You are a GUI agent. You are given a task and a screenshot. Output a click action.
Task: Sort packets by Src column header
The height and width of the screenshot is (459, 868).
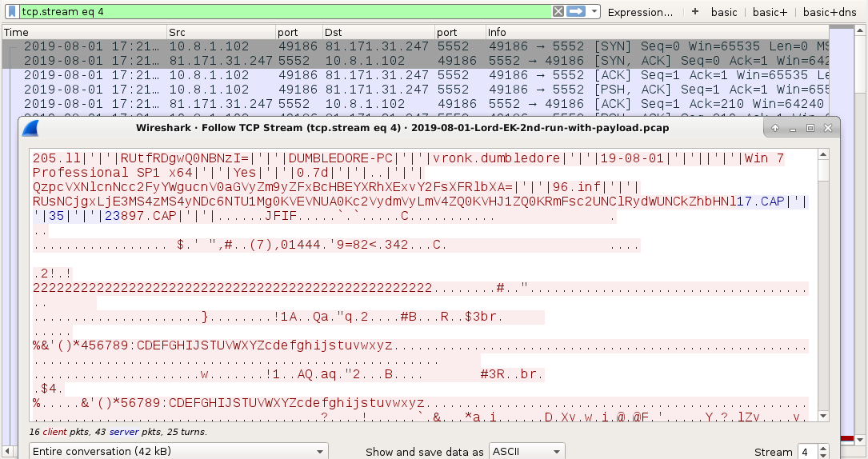pyautogui.click(x=221, y=32)
